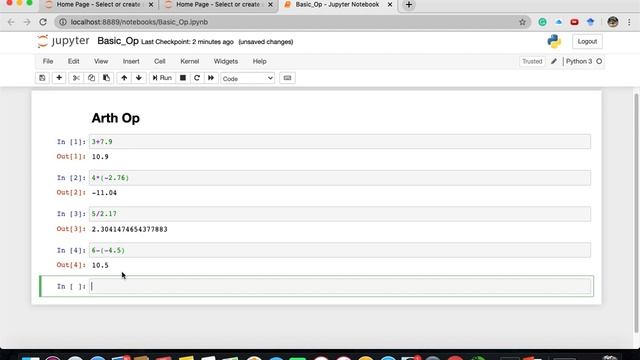
Task: Click the Trusted notebook indicator
Action: pyautogui.click(x=532, y=61)
